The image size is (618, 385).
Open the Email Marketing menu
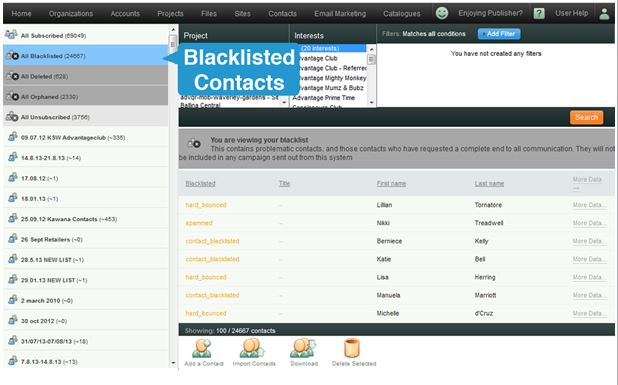coord(340,13)
